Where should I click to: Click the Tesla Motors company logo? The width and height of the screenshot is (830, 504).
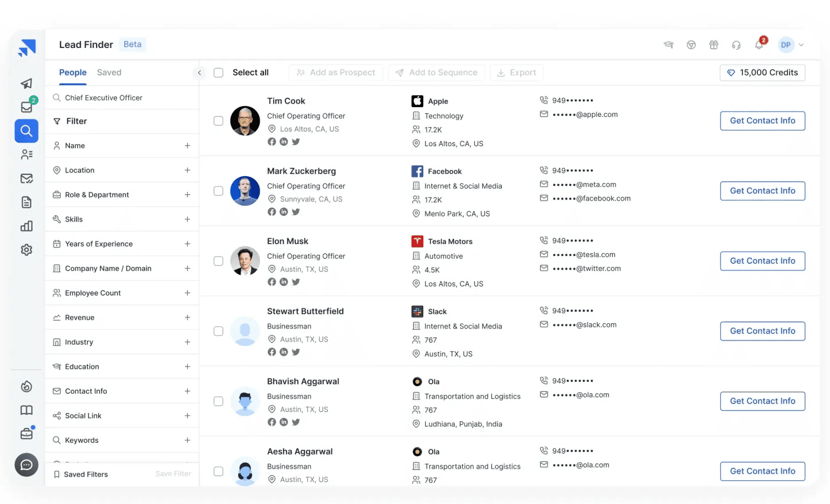[x=417, y=241]
